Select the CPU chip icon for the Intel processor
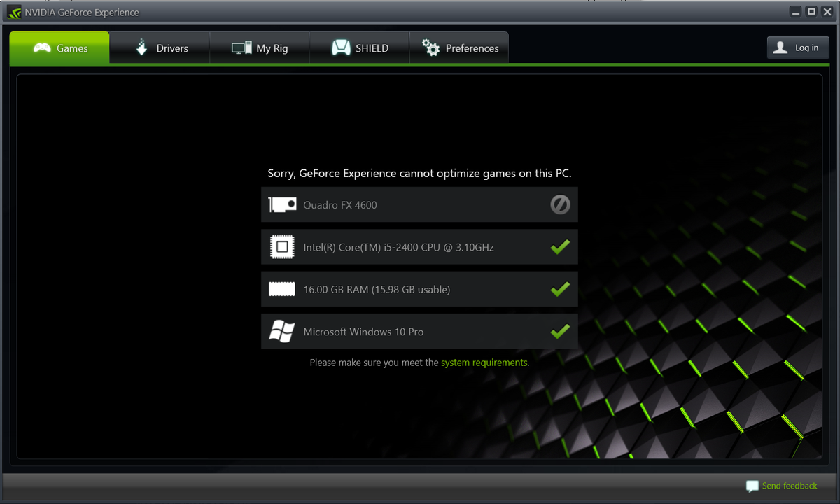This screenshot has width=840, height=504. coord(281,246)
